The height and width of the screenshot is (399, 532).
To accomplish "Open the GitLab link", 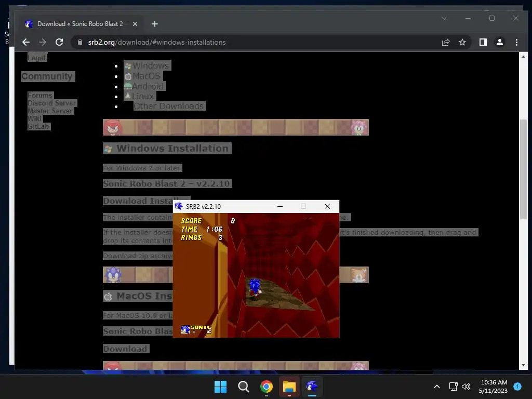I will click(x=38, y=127).
